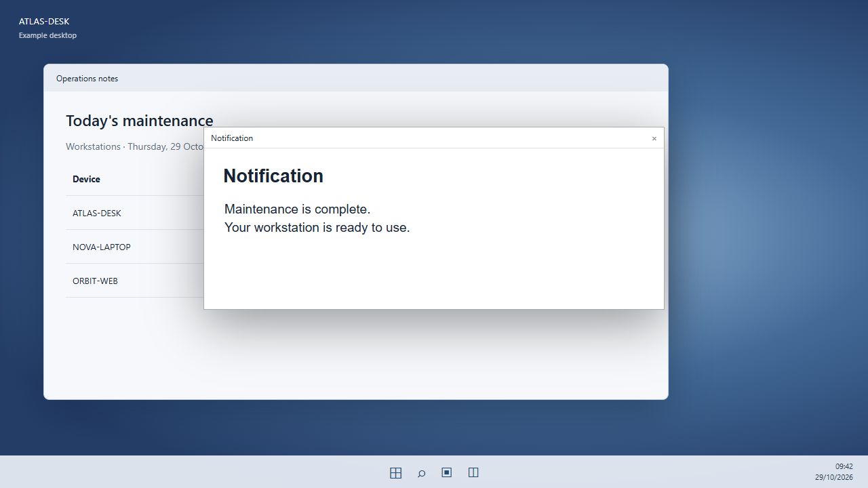
Task: Open the task view square icon
Action: tap(447, 472)
